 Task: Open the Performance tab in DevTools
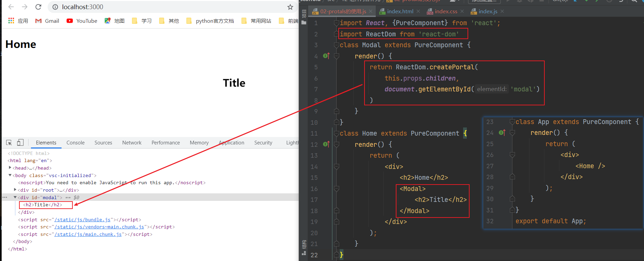(166, 143)
